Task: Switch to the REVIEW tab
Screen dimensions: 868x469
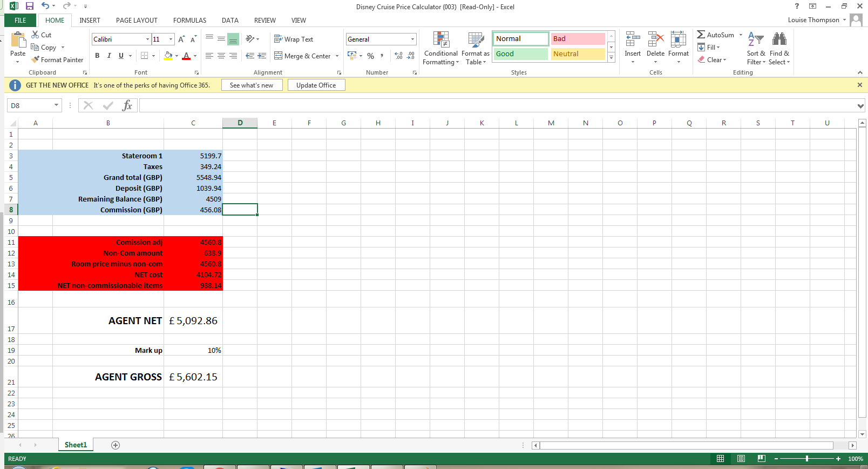Action: point(265,20)
